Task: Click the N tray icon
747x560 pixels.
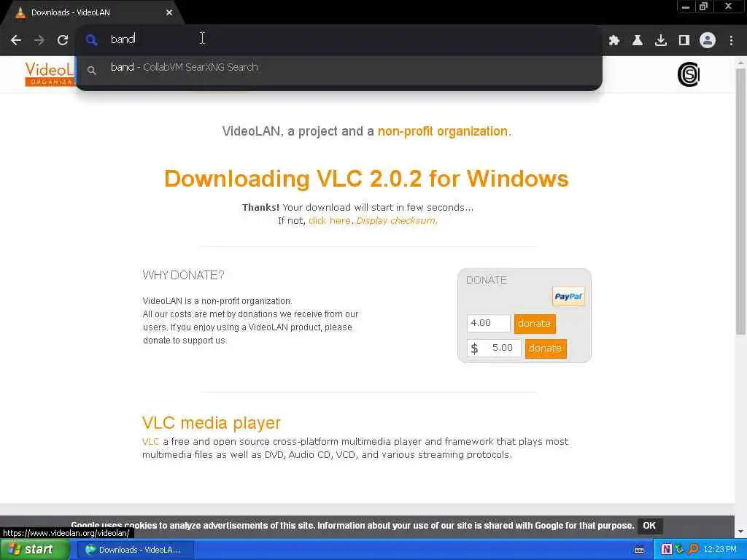Action: click(x=667, y=550)
